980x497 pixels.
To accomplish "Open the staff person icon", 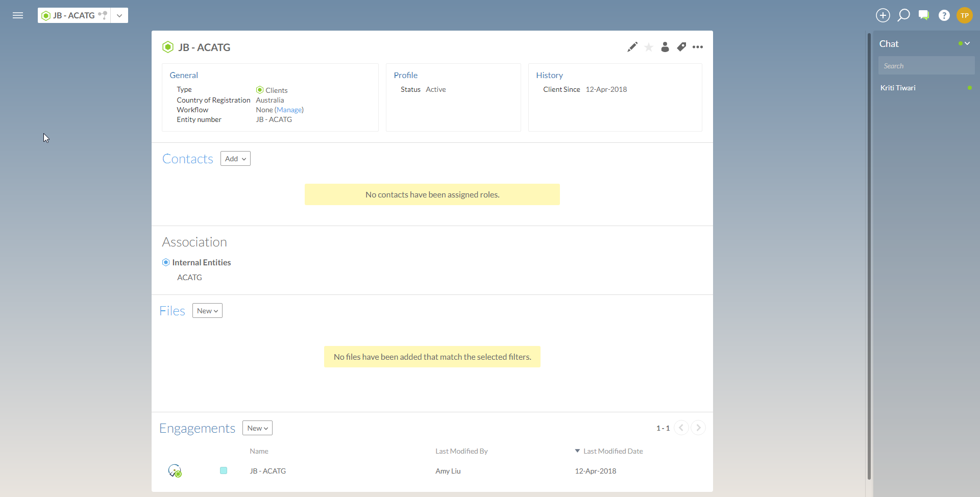I will 665,47.
